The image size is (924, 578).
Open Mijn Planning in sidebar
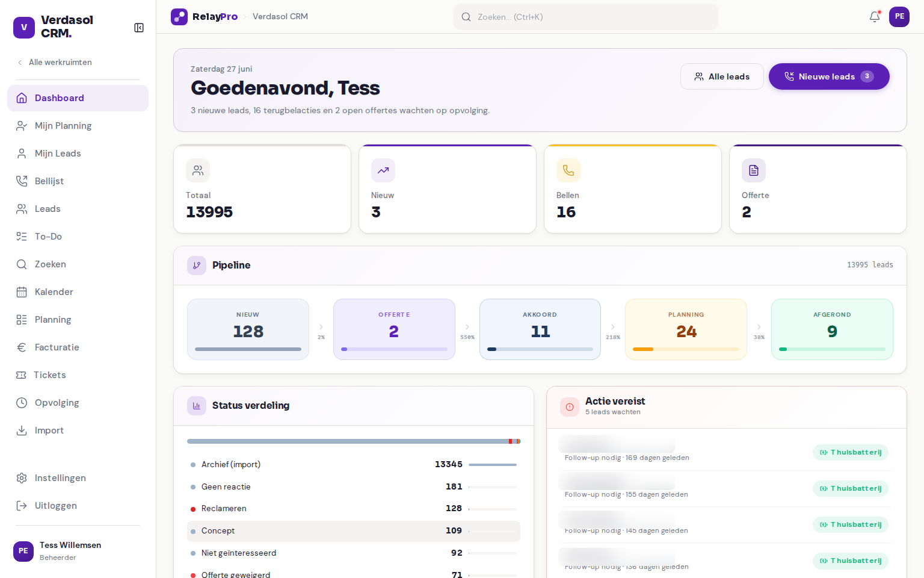[78, 126]
